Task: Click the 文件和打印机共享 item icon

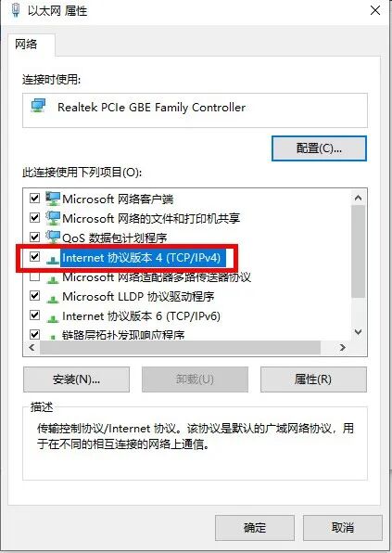Action: [x=53, y=218]
